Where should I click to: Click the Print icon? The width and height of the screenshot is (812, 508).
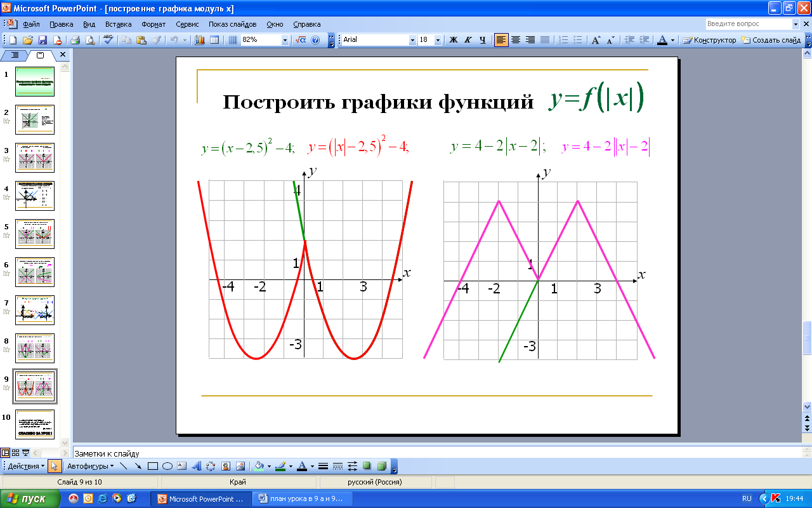[75, 40]
